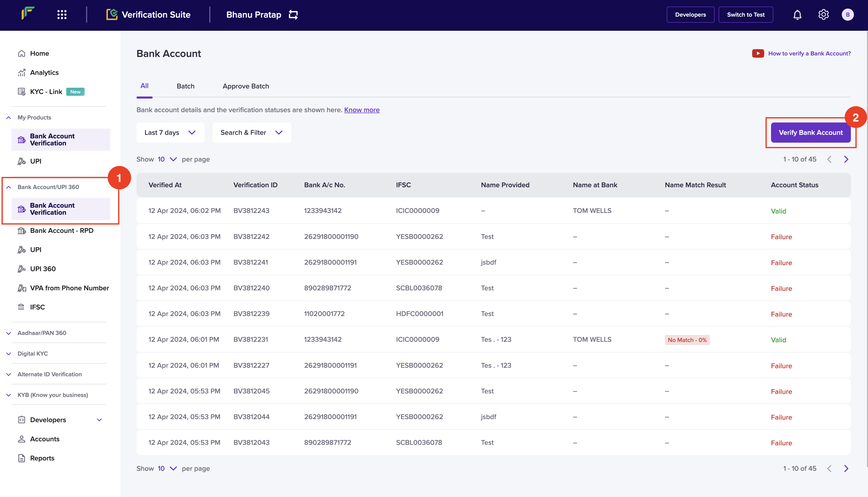Expand the Digital KYC section

[33, 354]
